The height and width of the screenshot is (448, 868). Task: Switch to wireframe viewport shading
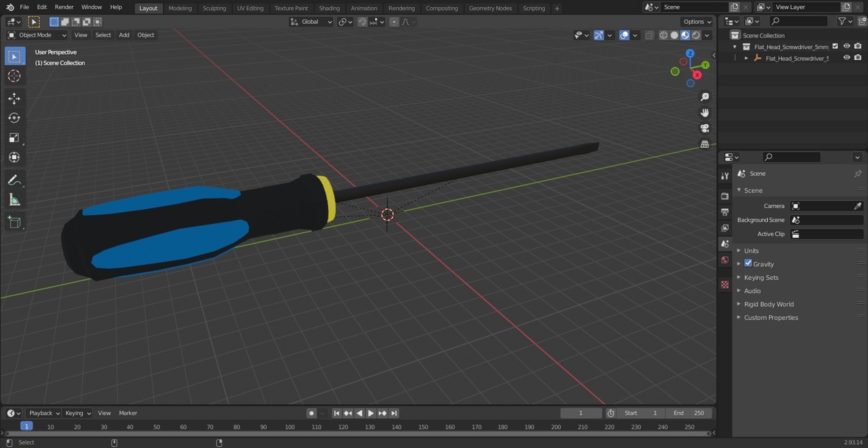click(x=663, y=35)
